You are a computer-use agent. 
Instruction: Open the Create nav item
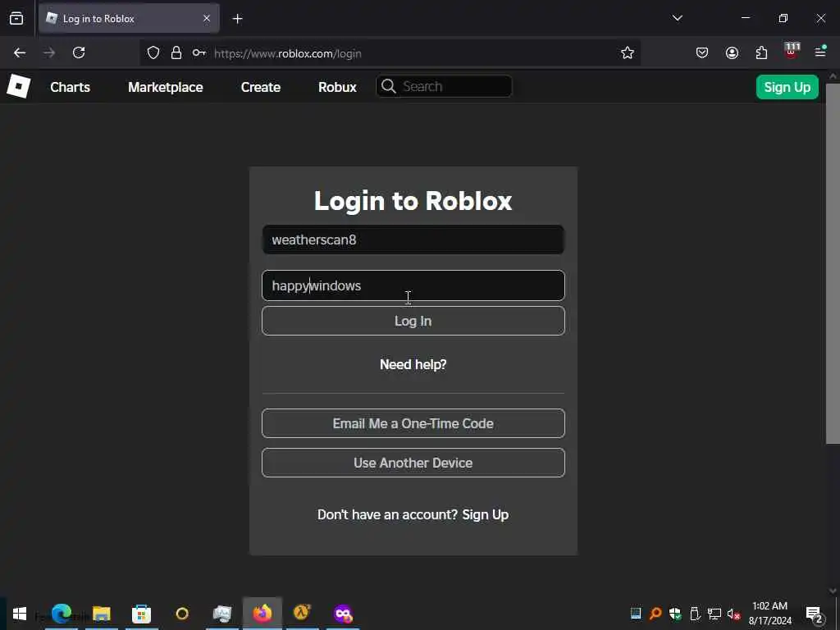(261, 87)
